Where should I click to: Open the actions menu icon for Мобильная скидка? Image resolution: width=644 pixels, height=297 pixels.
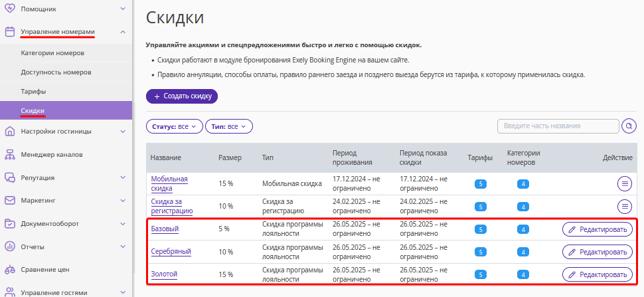coord(625,183)
